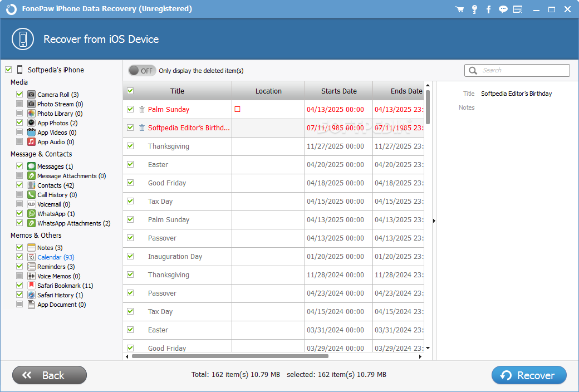Uncheck the Safari Bookmark checkbox
This screenshot has width=579, height=392.
(x=19, y=285)
